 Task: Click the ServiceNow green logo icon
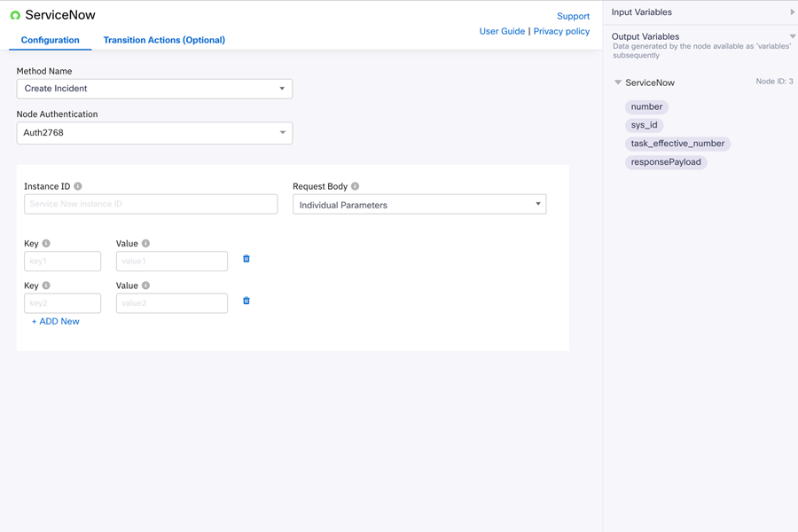tap(15, 15)
